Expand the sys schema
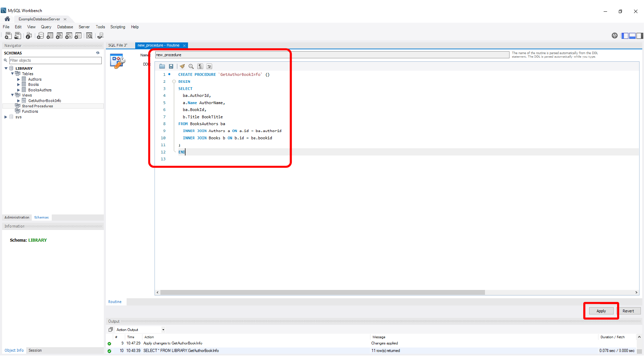The width and height of the screenshot is (644, 362). click(6, 117)
